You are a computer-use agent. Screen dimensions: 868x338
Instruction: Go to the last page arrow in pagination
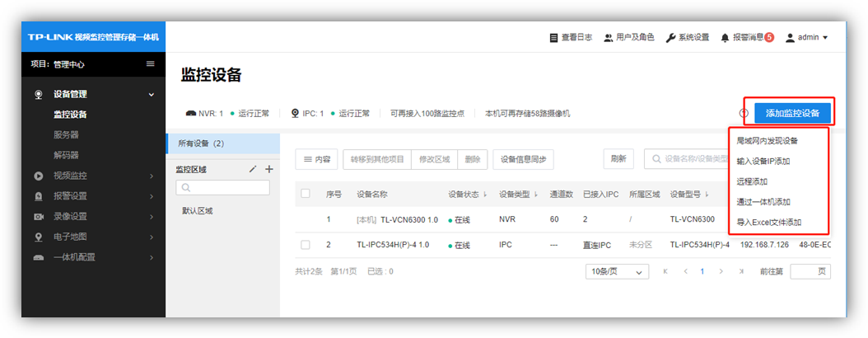tap(741, 271)
